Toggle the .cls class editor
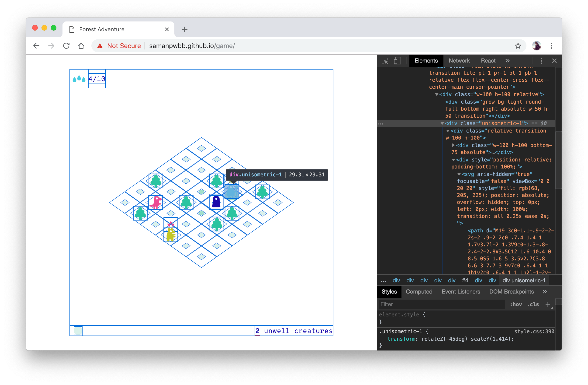Image resolution: width=588 pixels, height=385 pixels. pyautogui.click(x=533, y=304)
